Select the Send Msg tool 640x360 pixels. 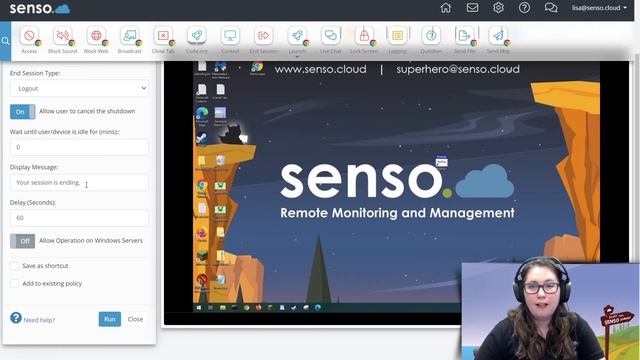(498, 40)
